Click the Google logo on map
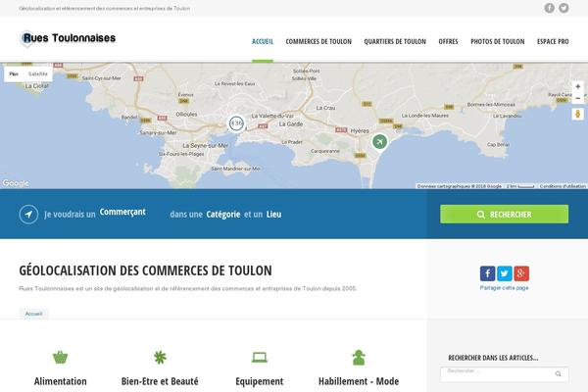Image resolution: width=588 pixels, height=392 pixels. 16,183
